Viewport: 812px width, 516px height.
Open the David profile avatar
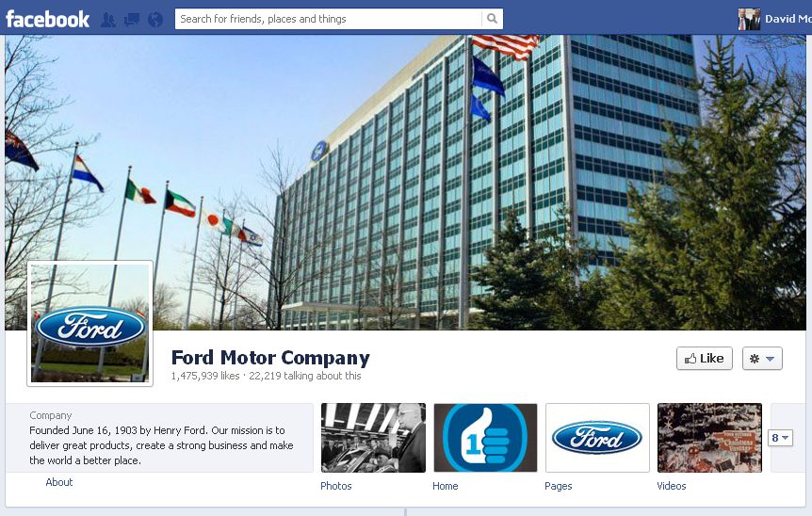point(749,19)
